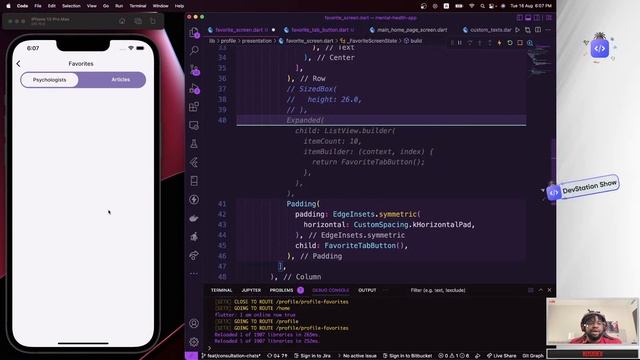Open the Remote Explorer view
This screenshot has width=640, height=360.
pyautogui.click(x=194, y=125)
